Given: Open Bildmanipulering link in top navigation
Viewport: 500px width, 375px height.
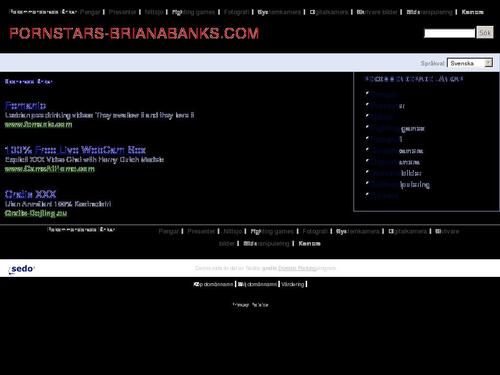Looking at the screenshot, I should [429, 12].
